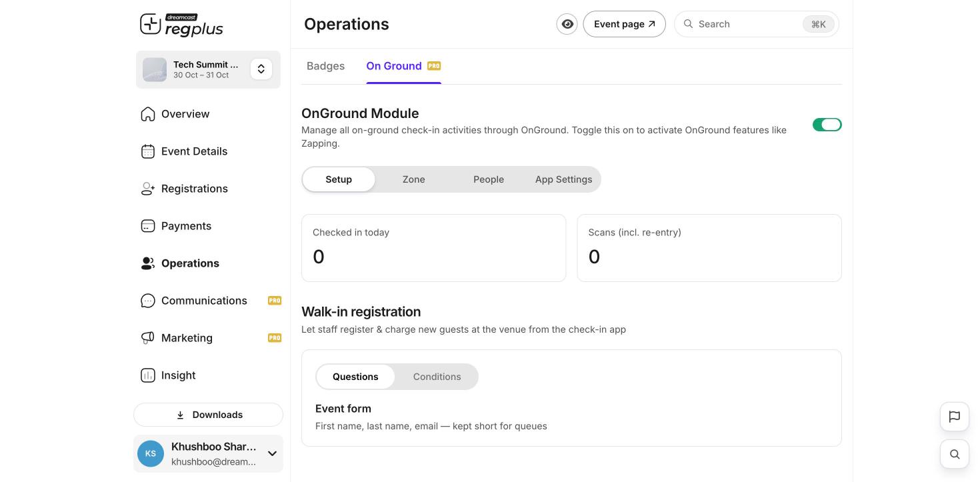
Task: Click the Checked in today card
Action: (x=434, y=248)
